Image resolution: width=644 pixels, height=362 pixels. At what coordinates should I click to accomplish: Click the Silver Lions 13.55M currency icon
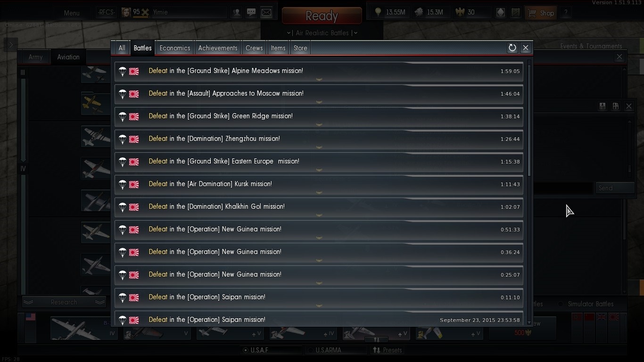pyautogui.click(x=378, y=12)
